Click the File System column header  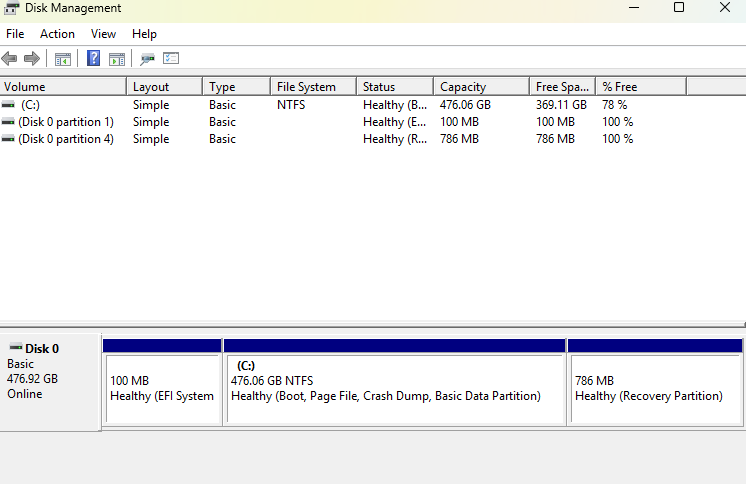[x=312, y=87]
